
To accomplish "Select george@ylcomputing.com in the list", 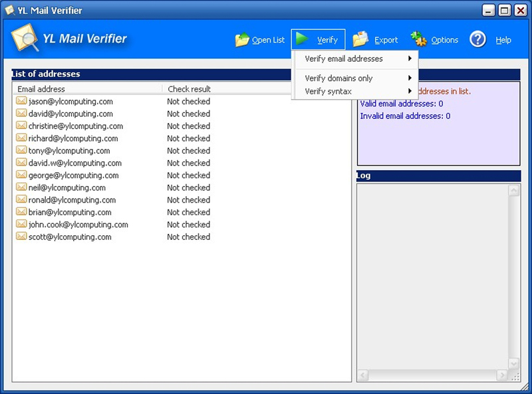I will pyautogui.click(x=74, y=175).
